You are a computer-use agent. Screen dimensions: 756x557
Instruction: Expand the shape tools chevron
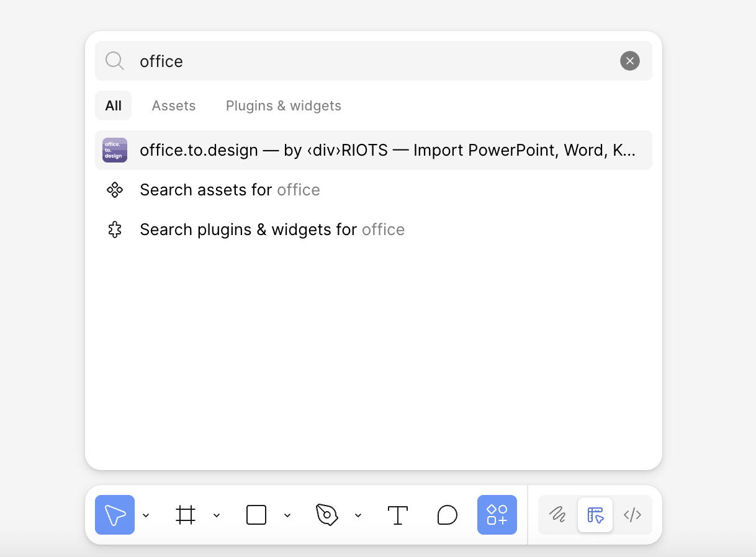[287, 515]
